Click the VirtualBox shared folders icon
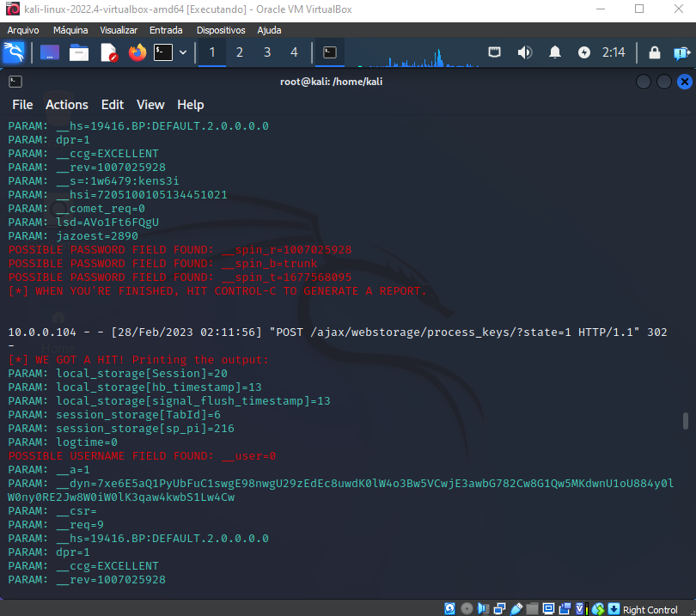696x616 pixels. [x=532, y=609]
